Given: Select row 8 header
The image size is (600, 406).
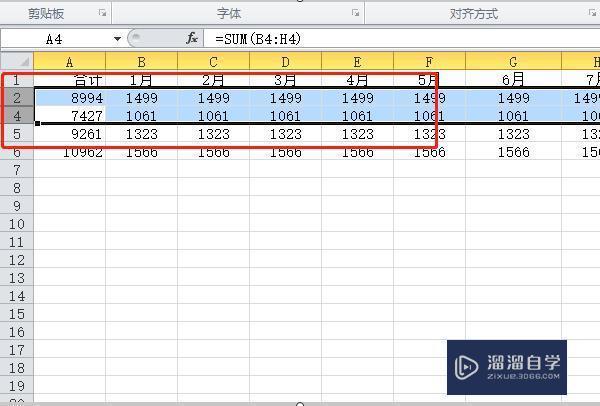Looking at the screenshot, I should click(17, 188).
